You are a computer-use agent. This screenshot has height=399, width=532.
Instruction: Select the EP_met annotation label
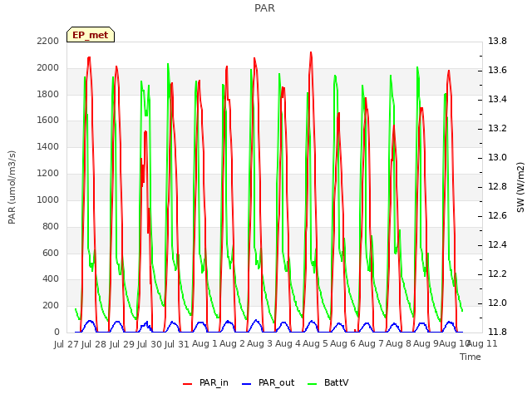click(91, 35)
